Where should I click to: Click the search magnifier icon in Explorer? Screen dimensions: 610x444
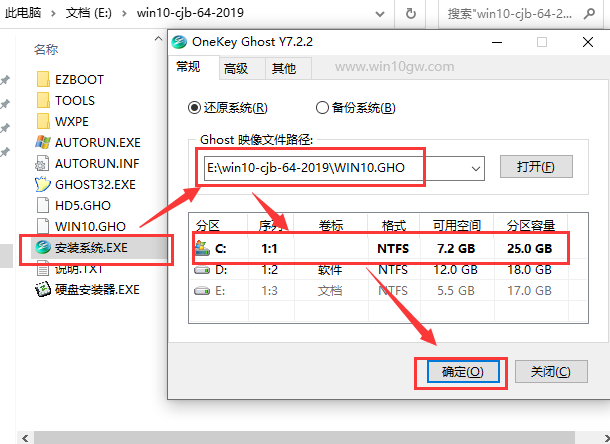pos(589,14)
